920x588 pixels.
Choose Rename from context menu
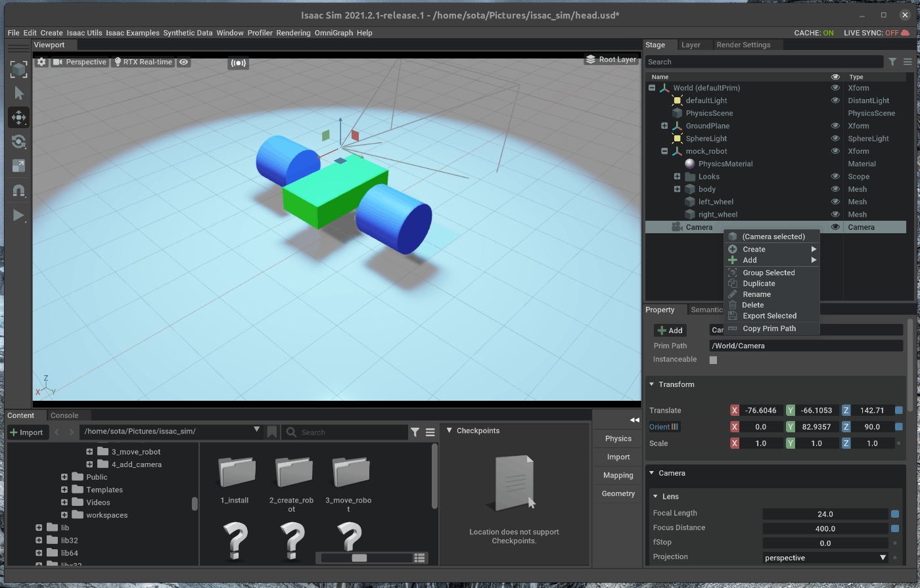[772, 294]
